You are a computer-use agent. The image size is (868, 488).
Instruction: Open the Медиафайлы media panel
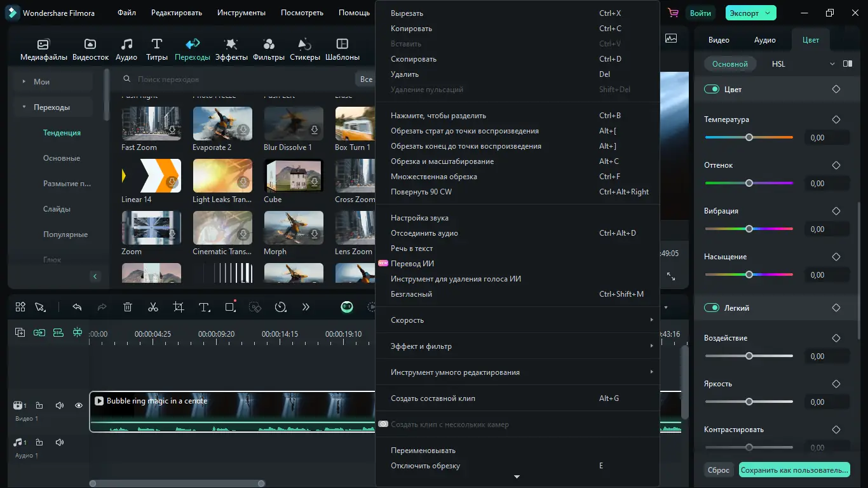tap(43, 50)
